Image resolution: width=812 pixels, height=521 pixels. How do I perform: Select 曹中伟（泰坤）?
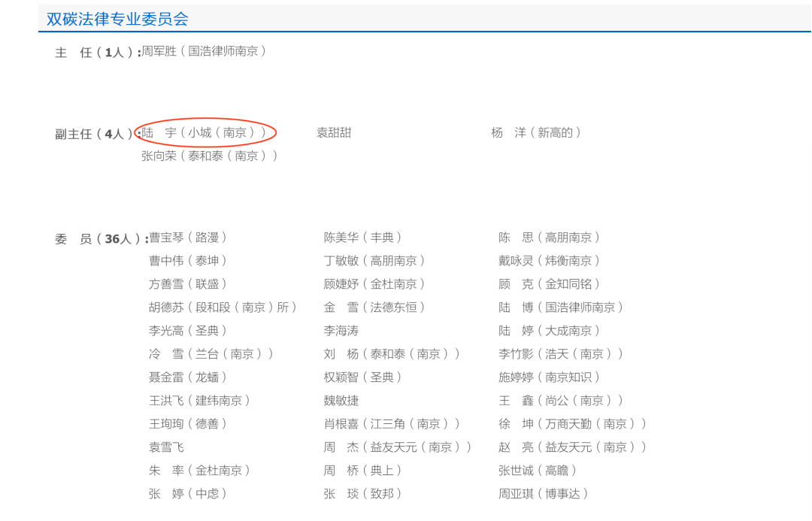188,261
